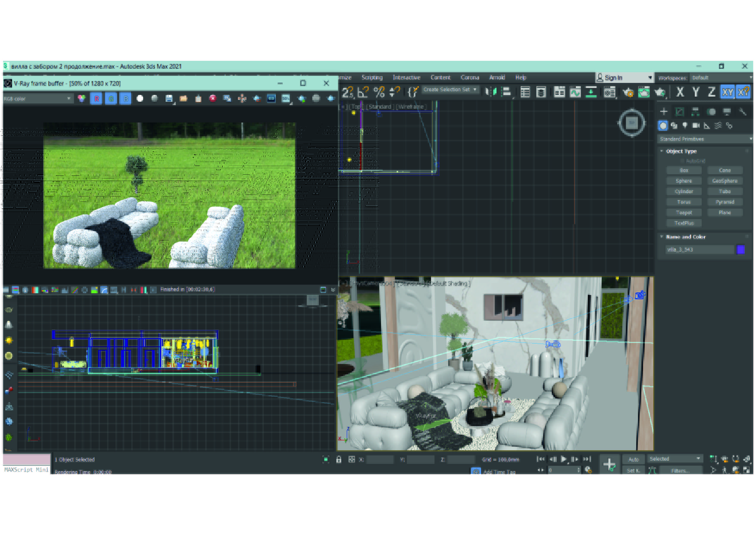
Task: Open the Scripting menu
Action: 372,77
